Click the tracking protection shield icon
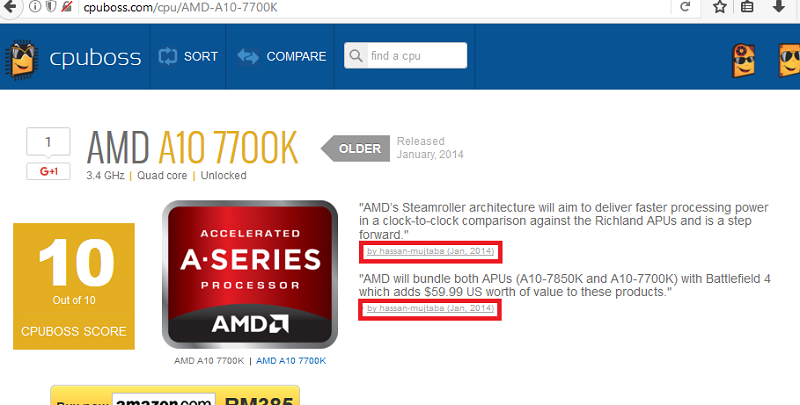Image resolution: width=800 pixels, height=405 pixels. pos(51,7)
